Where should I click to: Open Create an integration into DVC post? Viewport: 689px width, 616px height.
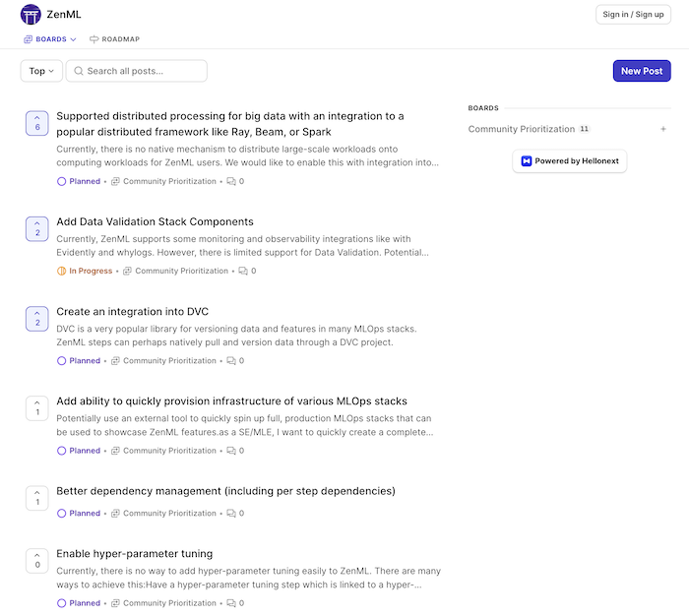coord(132,312)
